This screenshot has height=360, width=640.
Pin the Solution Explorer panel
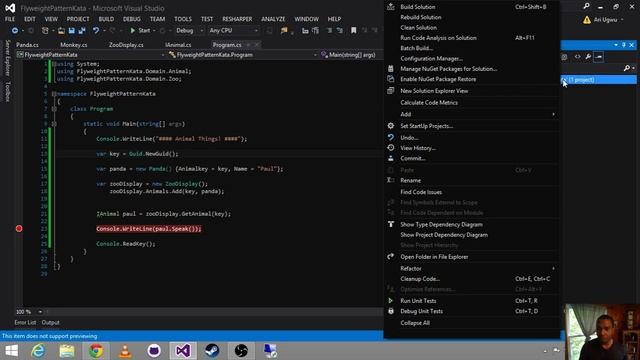[624, 45]
